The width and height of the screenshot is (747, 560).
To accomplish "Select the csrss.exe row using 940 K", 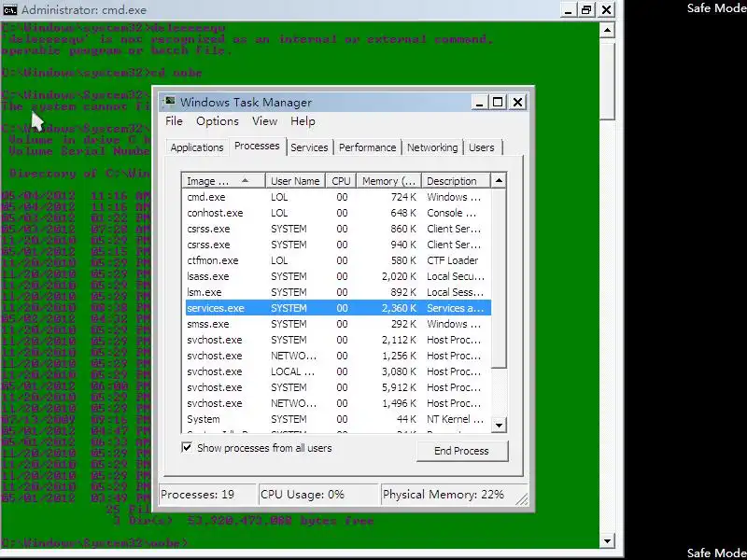I will coord(337,245).
